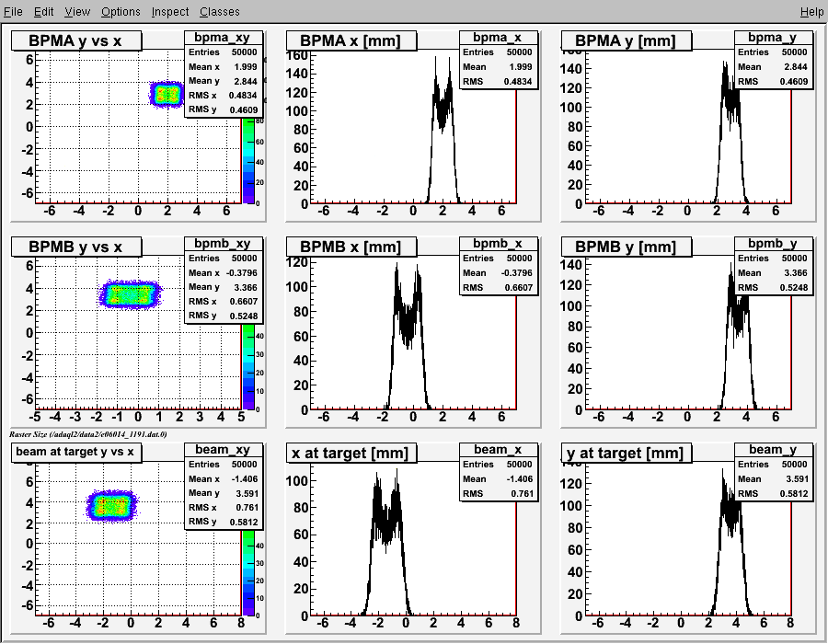
Task: Click Mean value 3.591 in beam_y stats
Action: [796, 478]
